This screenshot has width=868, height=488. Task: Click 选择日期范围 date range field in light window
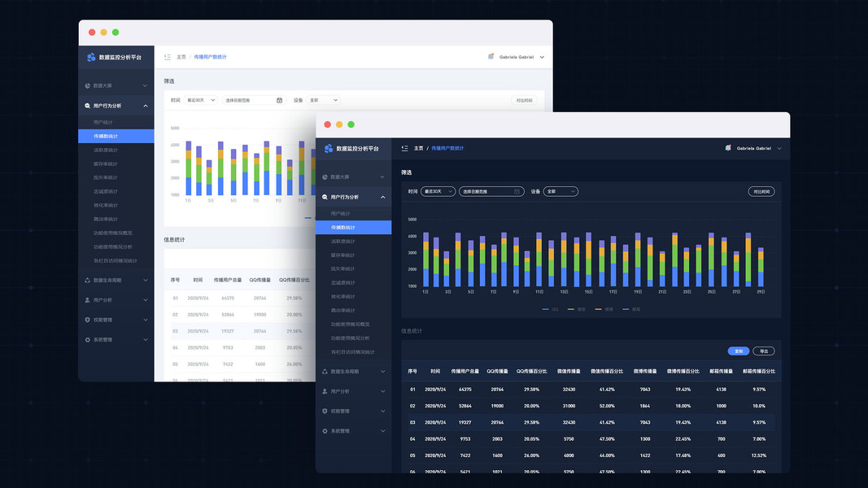tap(254, 100)
